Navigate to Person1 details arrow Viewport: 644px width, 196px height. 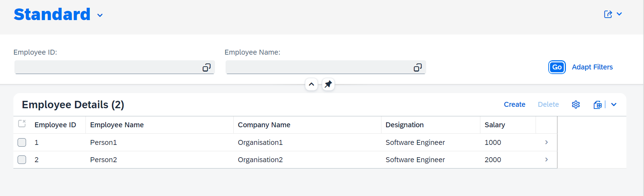pyautogui.click(x=546, y=142)
